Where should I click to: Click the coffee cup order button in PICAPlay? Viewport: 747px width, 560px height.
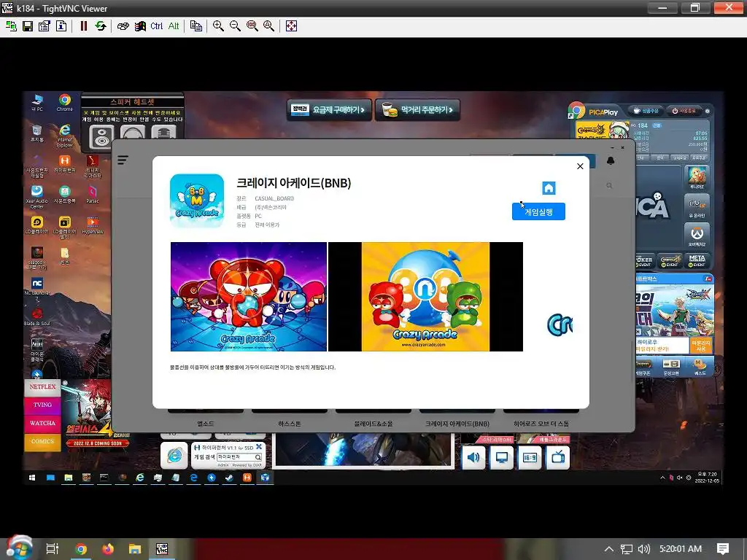[x=646, y=111]
